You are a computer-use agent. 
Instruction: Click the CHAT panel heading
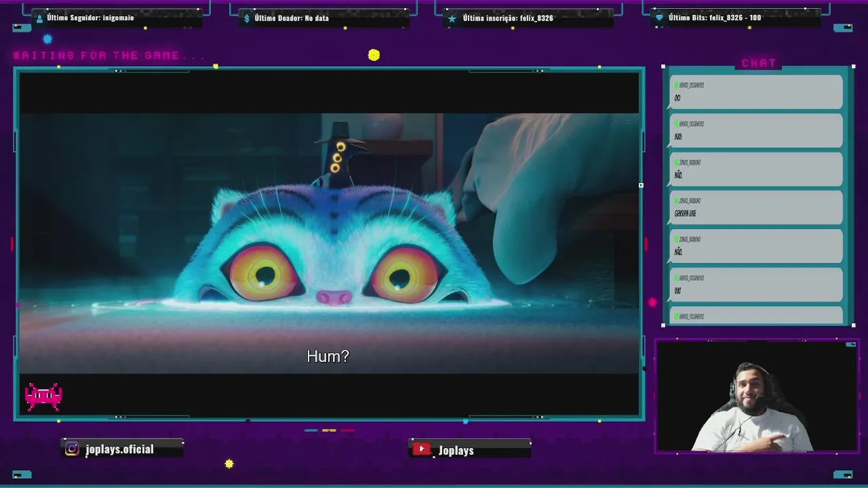(758, 63)
